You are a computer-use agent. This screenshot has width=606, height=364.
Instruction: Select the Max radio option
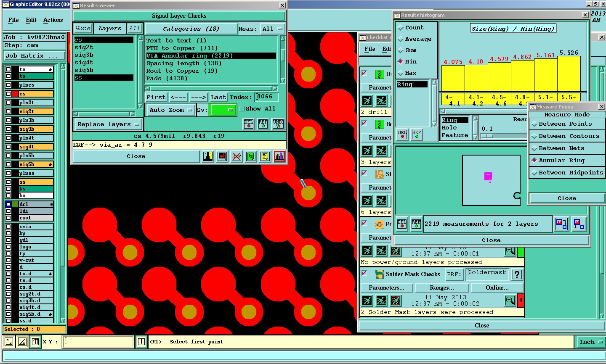point(401,73)
